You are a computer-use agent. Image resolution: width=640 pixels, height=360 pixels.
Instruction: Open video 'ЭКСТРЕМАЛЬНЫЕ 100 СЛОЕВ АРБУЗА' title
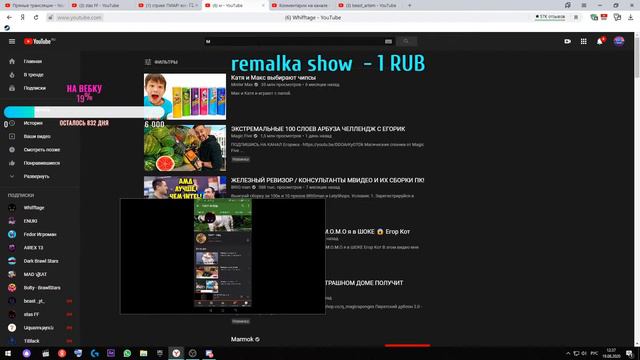[318, 129]
